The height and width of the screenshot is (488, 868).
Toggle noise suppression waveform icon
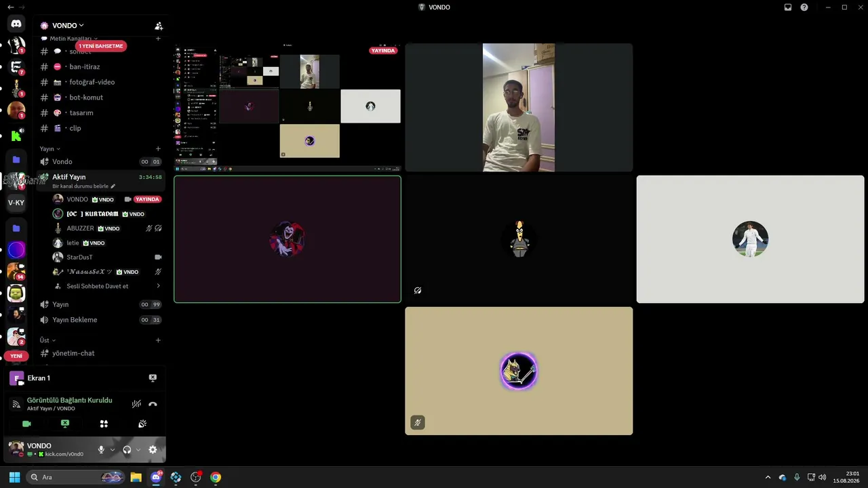pyautogui.click(x=136, y=404)
